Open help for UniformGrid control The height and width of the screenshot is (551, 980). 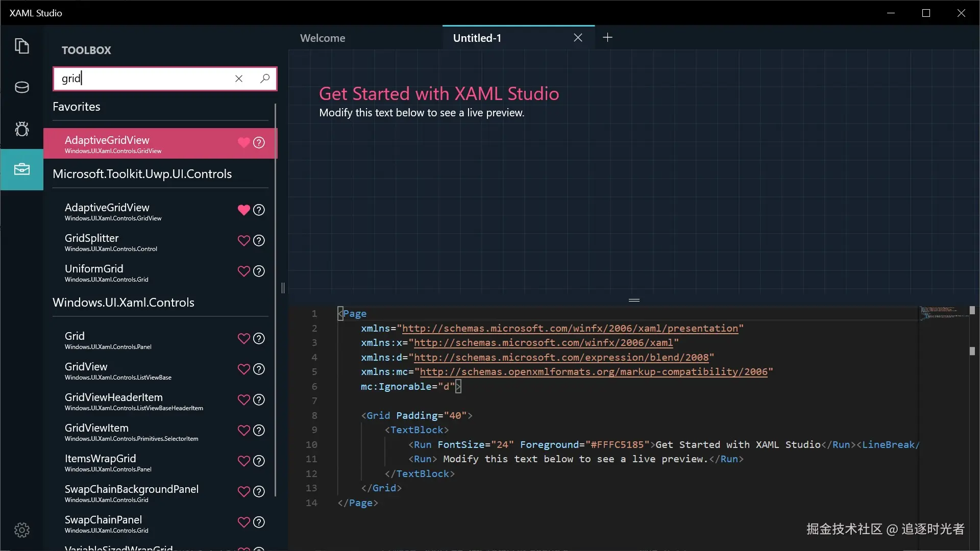coord(259,271)
